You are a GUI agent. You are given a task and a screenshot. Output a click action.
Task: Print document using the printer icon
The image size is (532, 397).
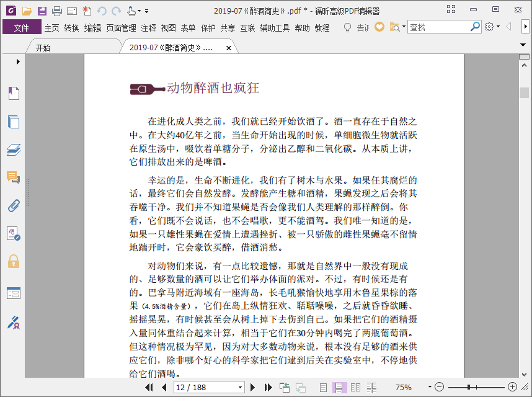(x=56, y=11)
